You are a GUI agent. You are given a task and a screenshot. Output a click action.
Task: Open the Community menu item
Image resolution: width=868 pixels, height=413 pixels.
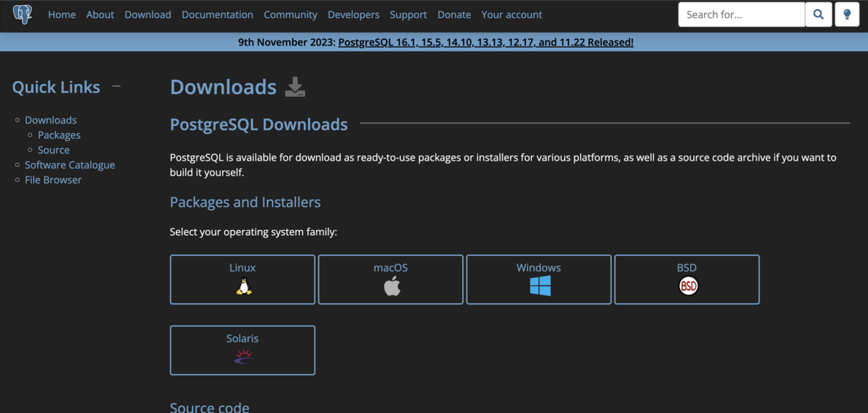pyautogui.click(x=290, y=14)
